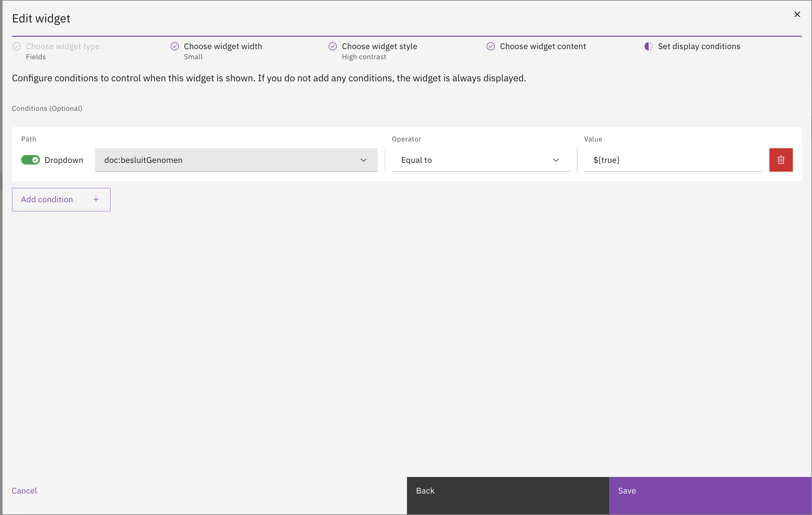Go to Choose widget content step
Screen dimensions: 812x515
coord(542,46)
